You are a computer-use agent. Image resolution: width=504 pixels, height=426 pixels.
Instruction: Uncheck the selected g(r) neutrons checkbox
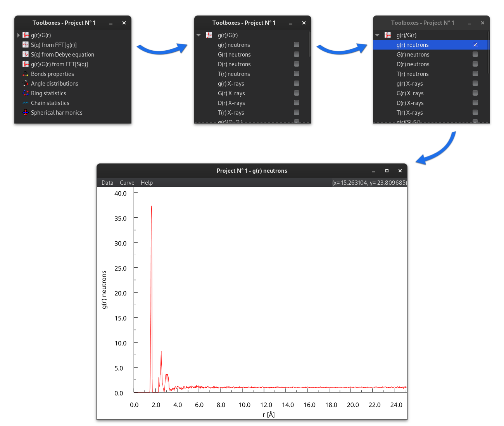pyautogui.click(x=475, y=45)
